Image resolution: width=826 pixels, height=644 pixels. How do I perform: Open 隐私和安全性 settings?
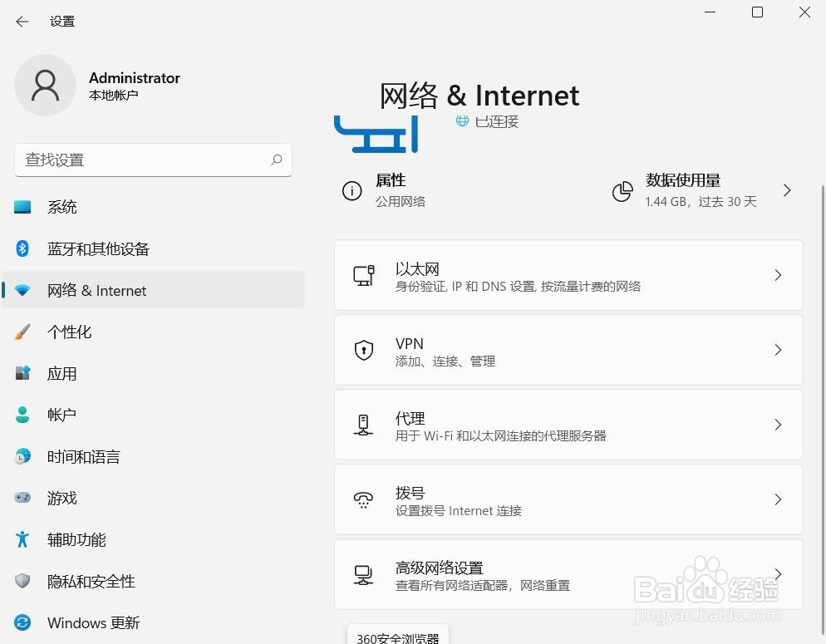(153, 581)
